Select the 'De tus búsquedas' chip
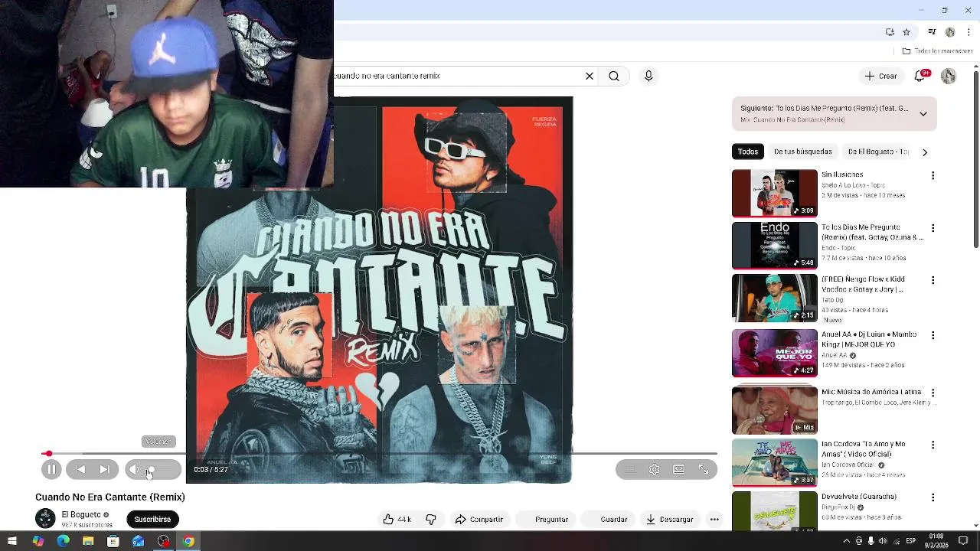The image size is (980, 551). (802, 152)
